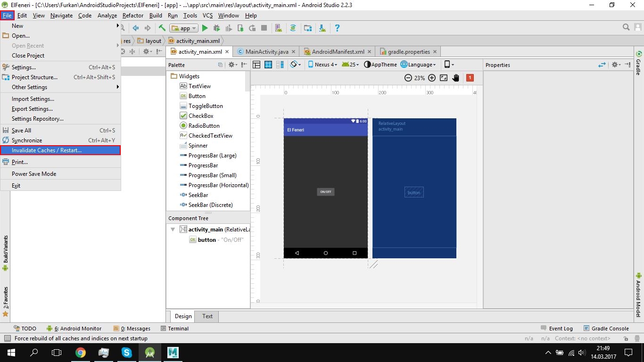Open Project Structure toolbar icon
This screenshot has height=362, width=644.
308,28
